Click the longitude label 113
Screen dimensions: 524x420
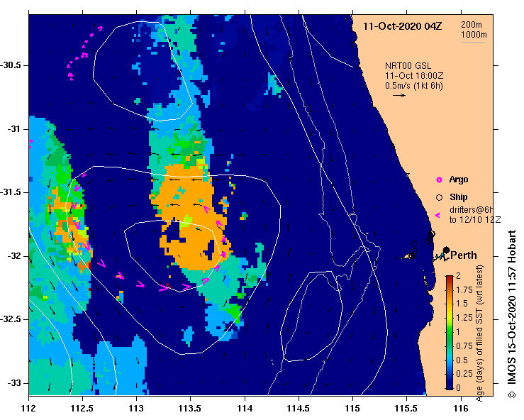136,408
